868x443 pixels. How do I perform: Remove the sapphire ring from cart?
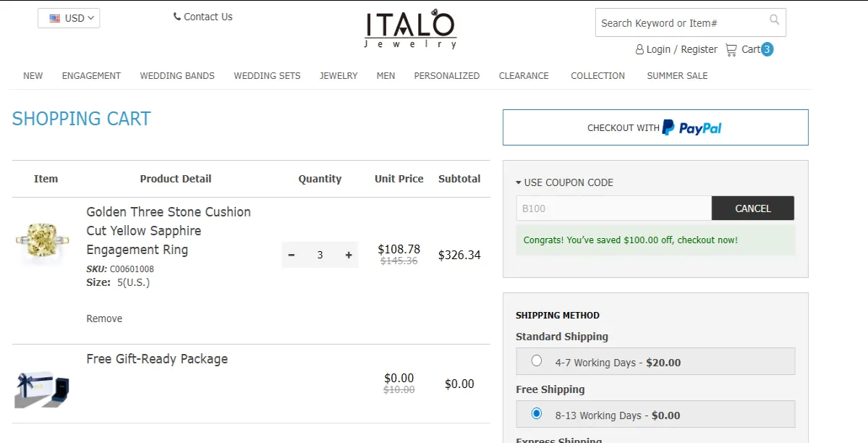(x=104, y=318)
